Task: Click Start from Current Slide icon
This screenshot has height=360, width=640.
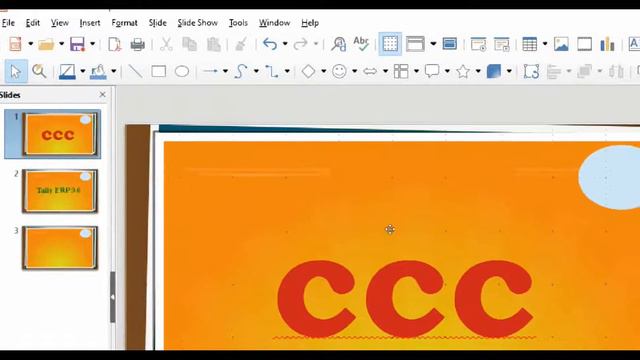Action: (x=502, y=44)
